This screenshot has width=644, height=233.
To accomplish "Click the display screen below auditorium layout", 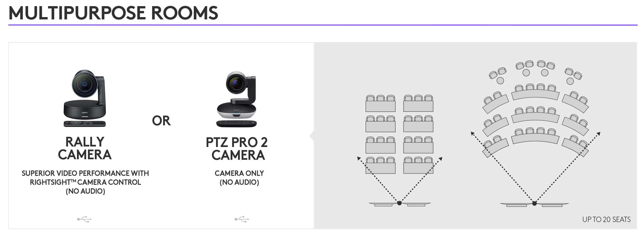I will tap(534, 205).
